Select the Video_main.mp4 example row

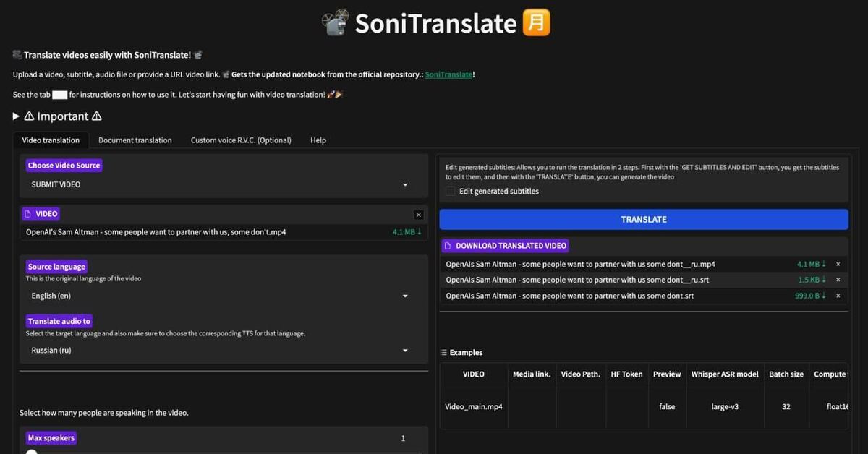pyautogui.click(x=474, y=407)
